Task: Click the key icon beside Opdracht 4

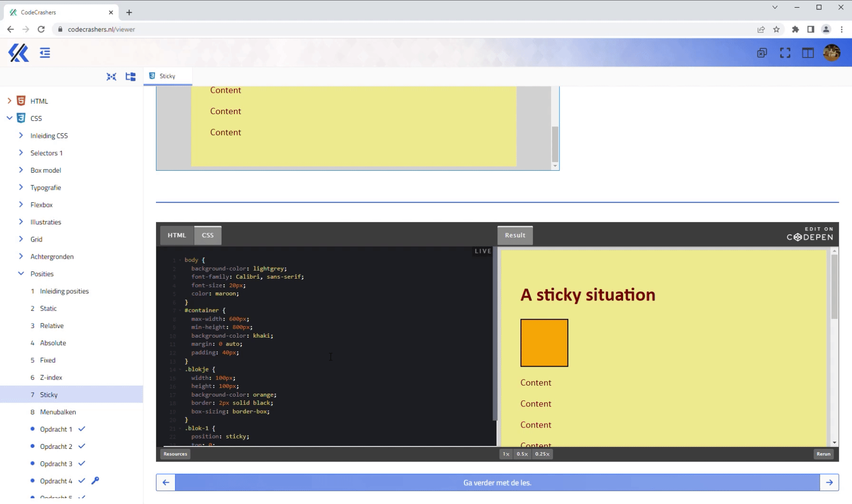Action: [x=95, y=480]
